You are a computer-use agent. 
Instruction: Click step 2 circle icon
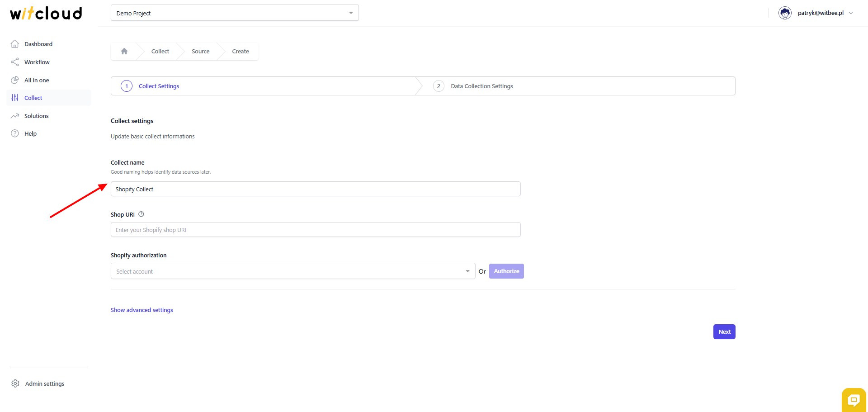(439, 86)
